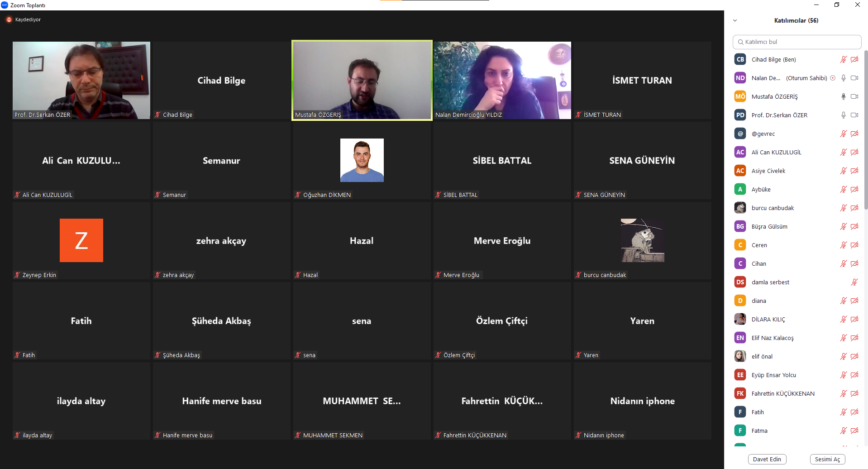Click the red recording indicator icon
Screen dimensions: 868x469
click(9, 19)
